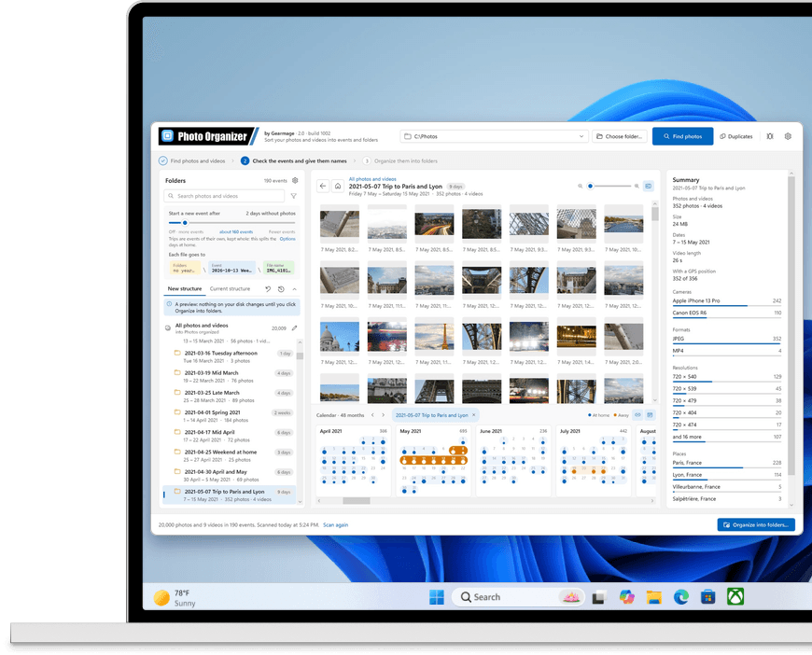Open the 78°F Sunny weather widget
812x655 pixels.
(x=175, y=598)
